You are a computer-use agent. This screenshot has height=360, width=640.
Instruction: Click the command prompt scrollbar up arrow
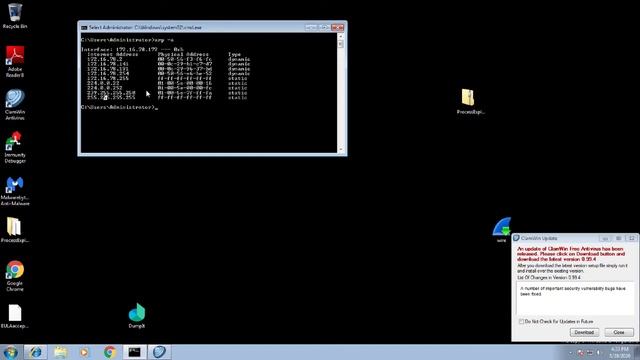click(x=341, y=36)
